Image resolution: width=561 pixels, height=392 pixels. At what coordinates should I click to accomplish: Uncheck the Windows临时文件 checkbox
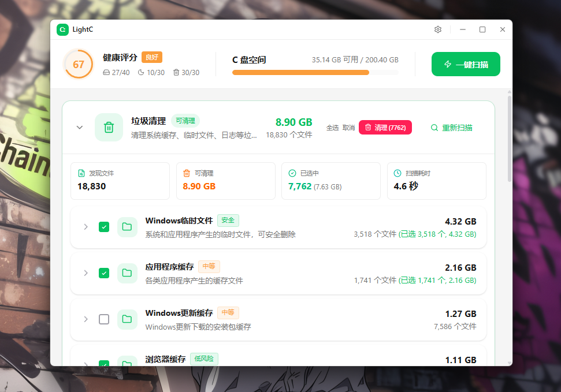104,227
